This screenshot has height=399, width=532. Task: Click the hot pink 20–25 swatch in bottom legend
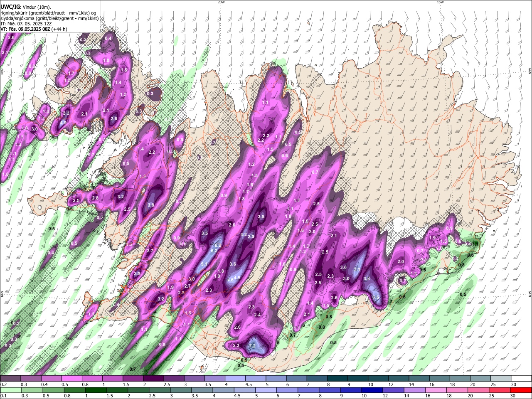[x=478, y=390]
